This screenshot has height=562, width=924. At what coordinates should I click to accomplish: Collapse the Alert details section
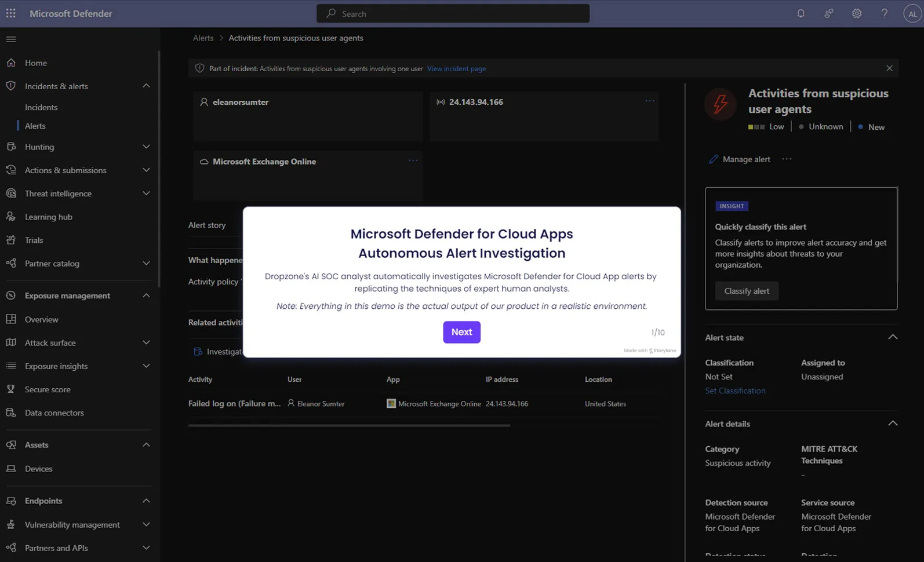(x=893, y=424)
